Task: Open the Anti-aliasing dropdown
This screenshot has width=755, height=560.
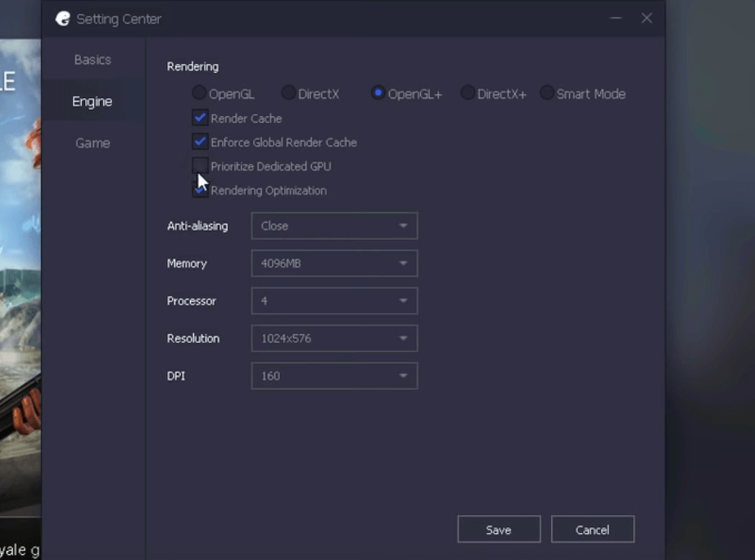Action: coord(334,226)
